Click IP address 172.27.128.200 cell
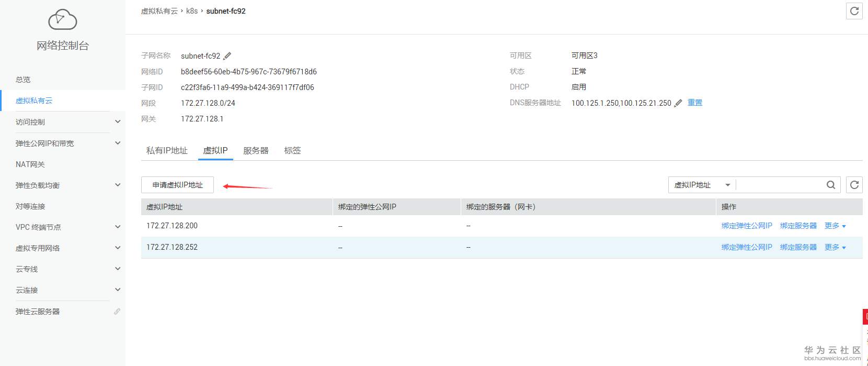 coord(172,226)
